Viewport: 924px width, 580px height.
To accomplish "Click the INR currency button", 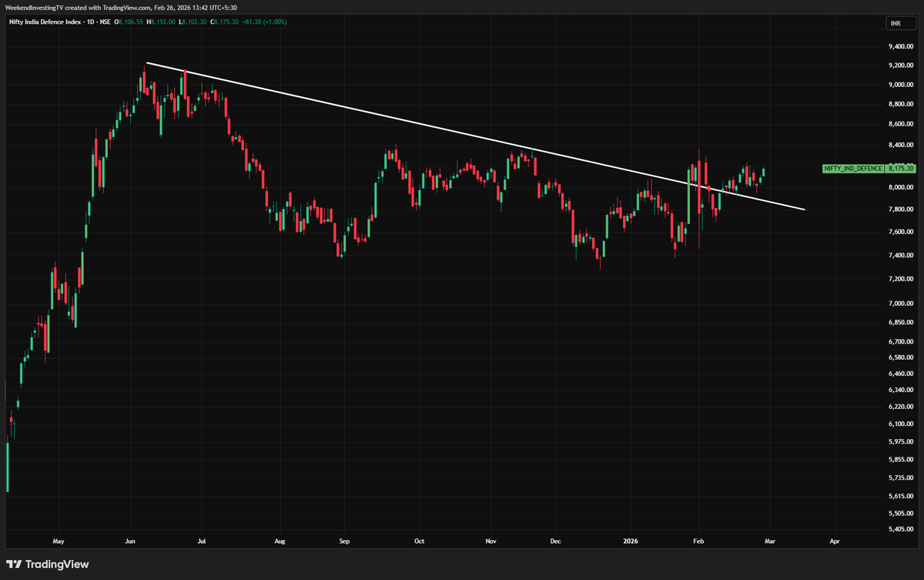I will coord(901,24).
